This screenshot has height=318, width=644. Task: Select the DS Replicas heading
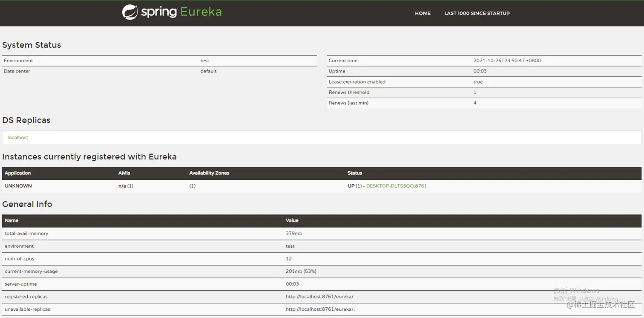click(26, 120)
